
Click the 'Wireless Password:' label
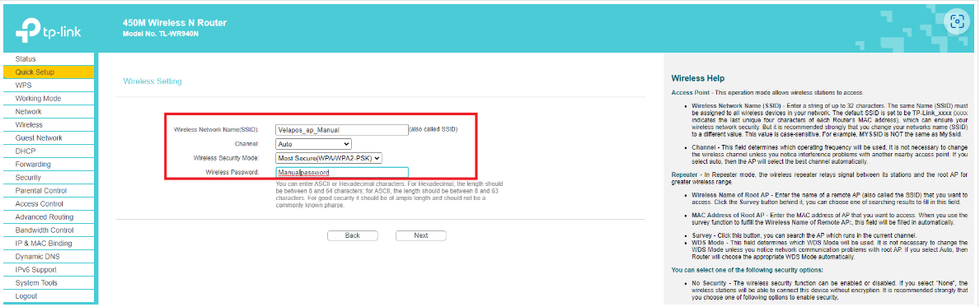[232, 172]
